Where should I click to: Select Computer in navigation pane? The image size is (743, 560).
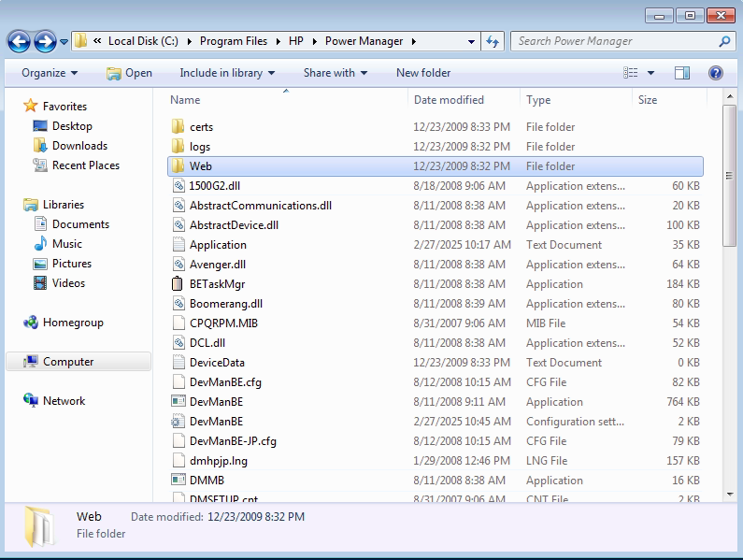[x=79, y=361]
